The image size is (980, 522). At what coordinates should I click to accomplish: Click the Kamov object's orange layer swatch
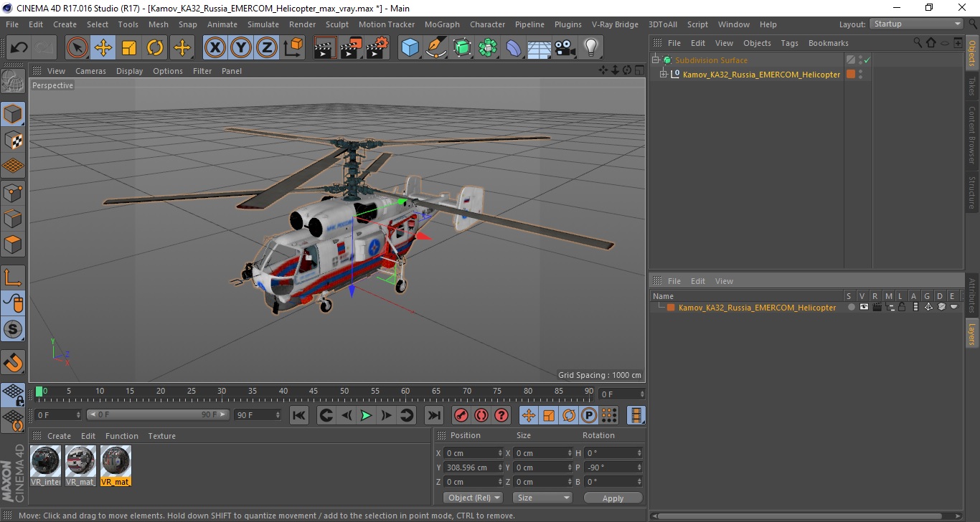tap(851, 75)
